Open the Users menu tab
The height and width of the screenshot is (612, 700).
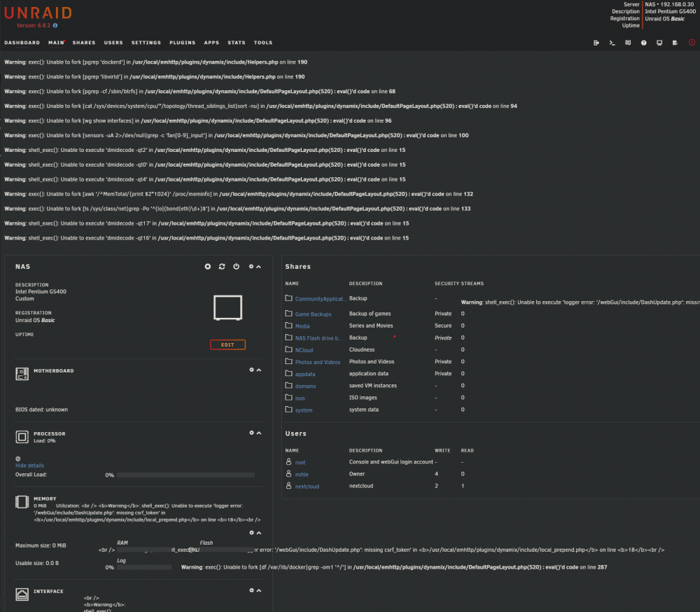[x=113, y=43]
